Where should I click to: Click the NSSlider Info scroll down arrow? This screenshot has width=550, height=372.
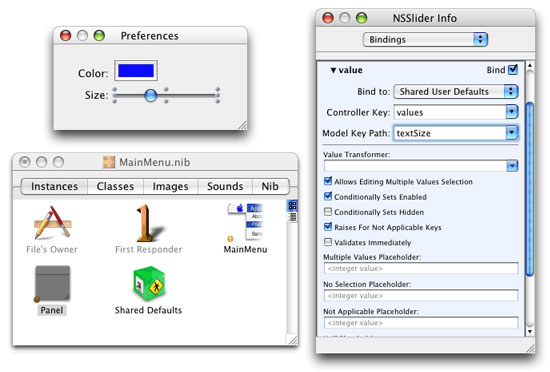(x=530, y=331)
